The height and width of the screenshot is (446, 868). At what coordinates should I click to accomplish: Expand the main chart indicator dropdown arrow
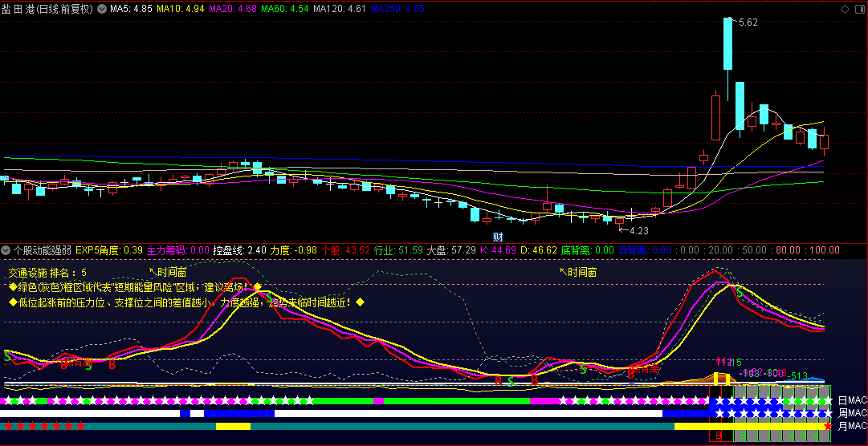coord(101,9)
